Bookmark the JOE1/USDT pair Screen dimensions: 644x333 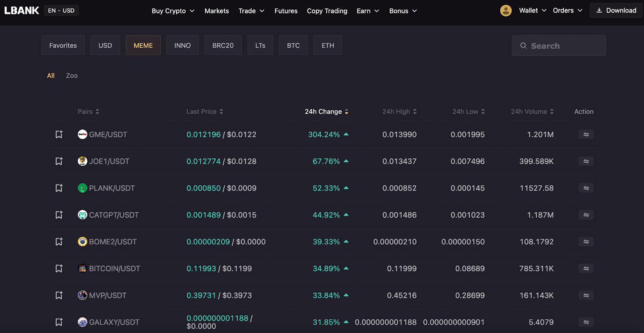click(59, 161)
